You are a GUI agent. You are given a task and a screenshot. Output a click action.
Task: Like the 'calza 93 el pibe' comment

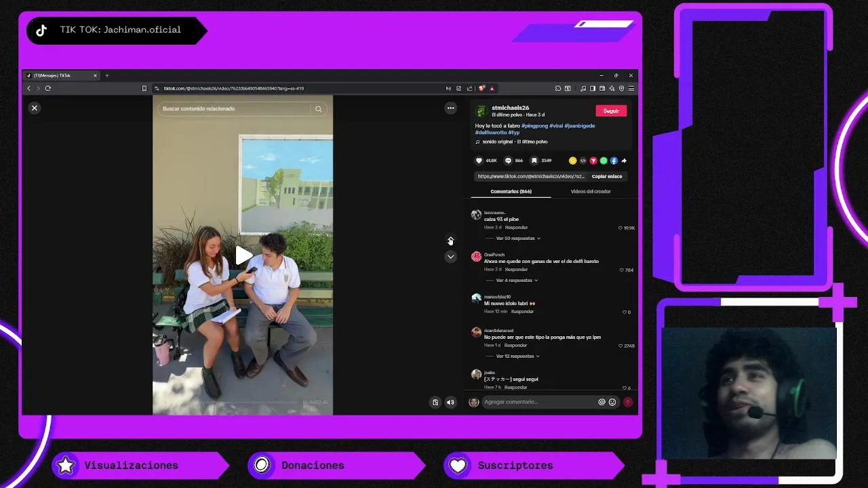[620, 228]
